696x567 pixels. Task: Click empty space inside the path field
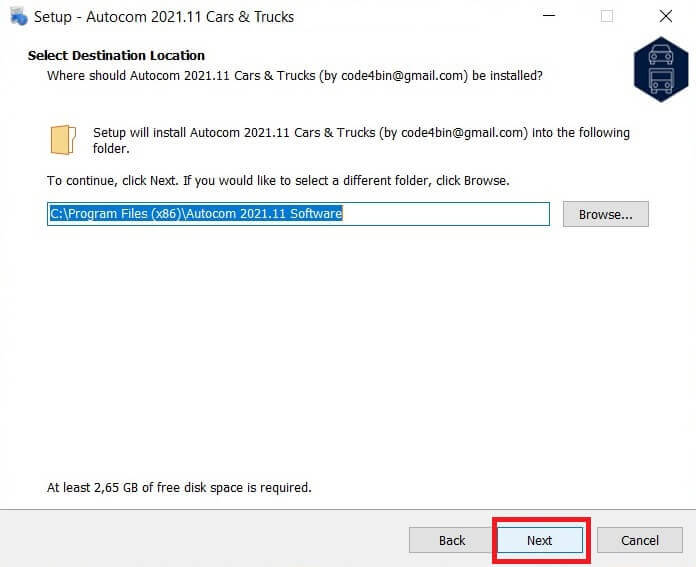click(445, 214)
